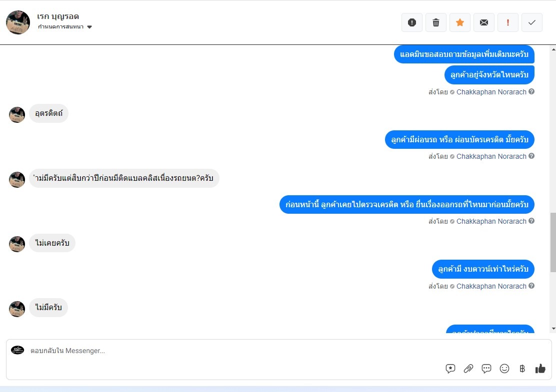The height and width of the screenshot is (392, 556).
Task: Click the customer avatar next to อุตรดิตถ์ message
Action: tap(17, 115)
